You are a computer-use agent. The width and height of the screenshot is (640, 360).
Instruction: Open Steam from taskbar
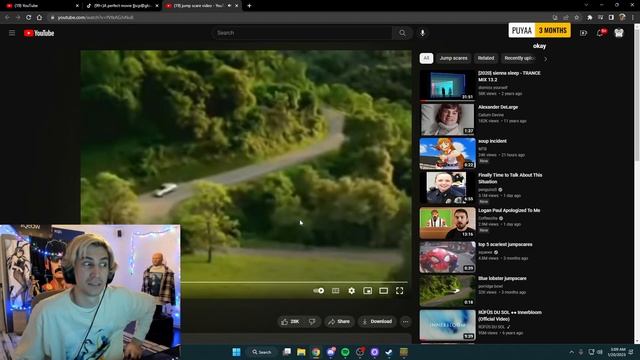click(x=389, y=352)
